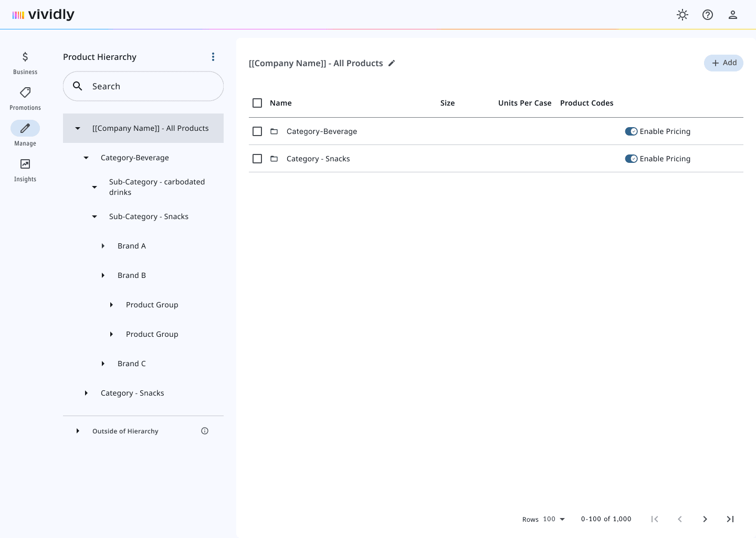Select Category-Beverage in the tree
756x538 pixels.
pyautogui.click(x=135, y=158)
